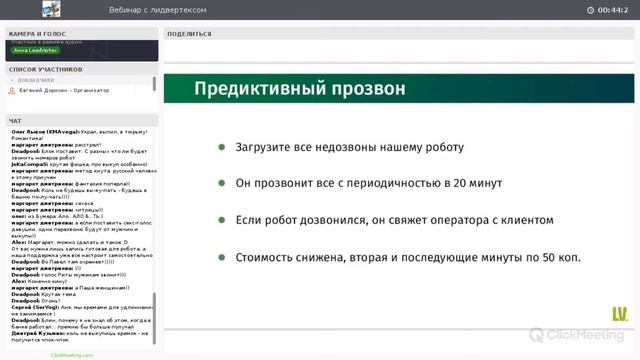Open the ClickMeeting.com link under chat
Screen dimensions: 640x360
pos(71,355)
